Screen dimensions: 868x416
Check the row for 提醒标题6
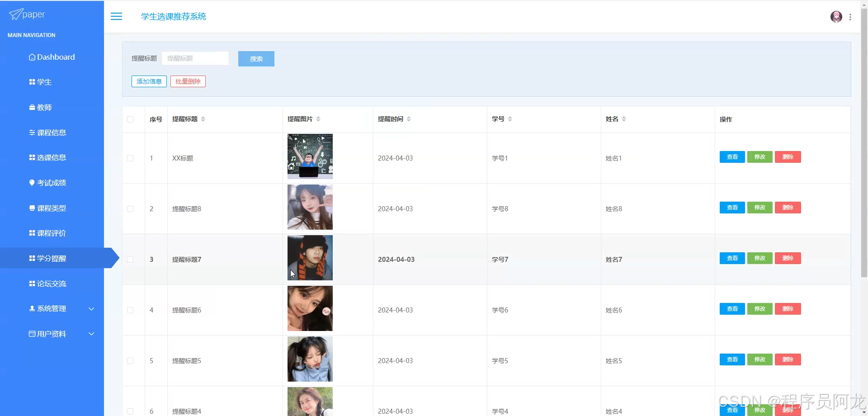coord(130,310)
